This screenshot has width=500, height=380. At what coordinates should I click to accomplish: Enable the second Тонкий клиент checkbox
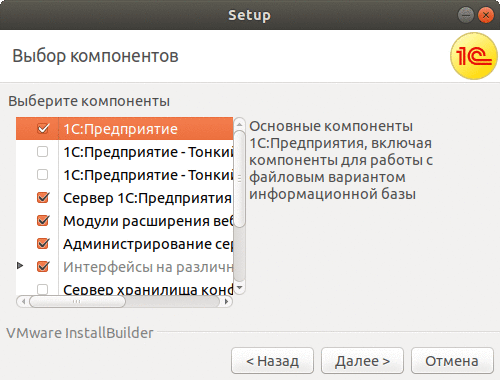[42, 175]
